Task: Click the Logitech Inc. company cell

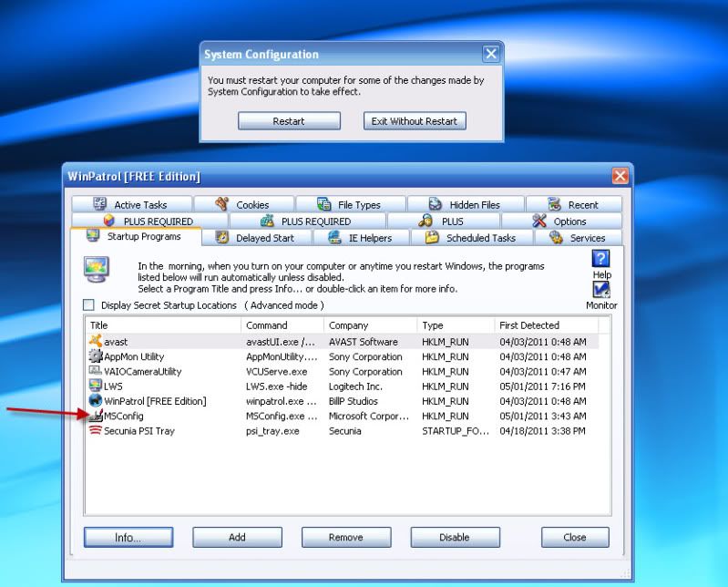Action: 355,386
